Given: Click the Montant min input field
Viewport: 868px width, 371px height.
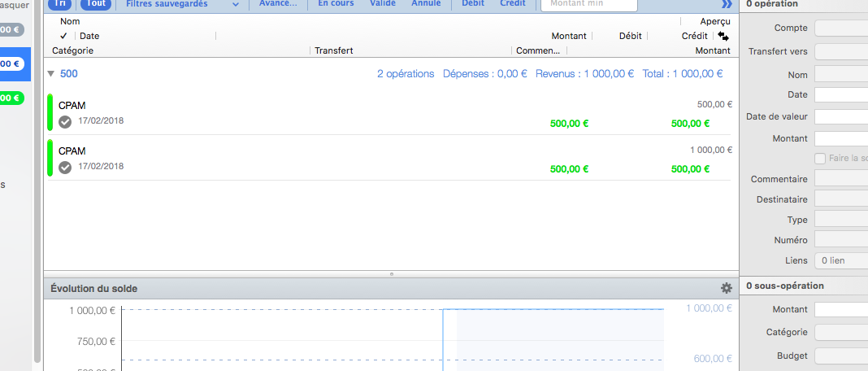Looking at the screenshot, I should (x=589, y=4).
